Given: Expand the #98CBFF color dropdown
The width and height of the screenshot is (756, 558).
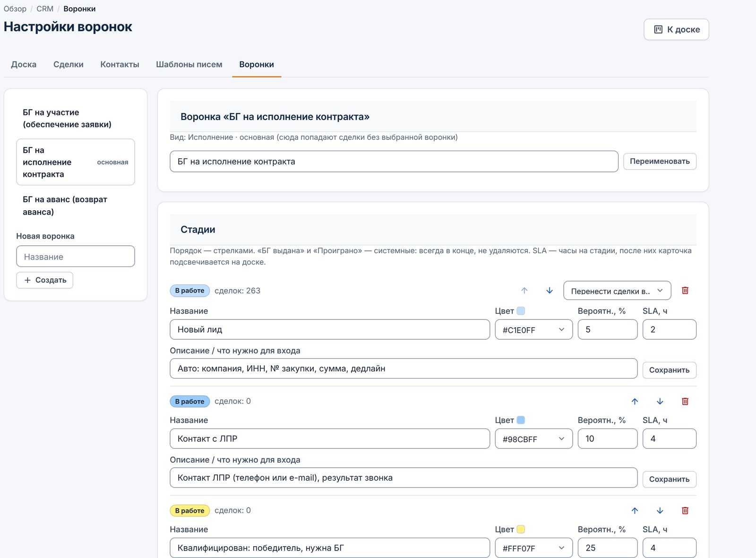Looking at the screenshot, I should [x=533, y=439].
